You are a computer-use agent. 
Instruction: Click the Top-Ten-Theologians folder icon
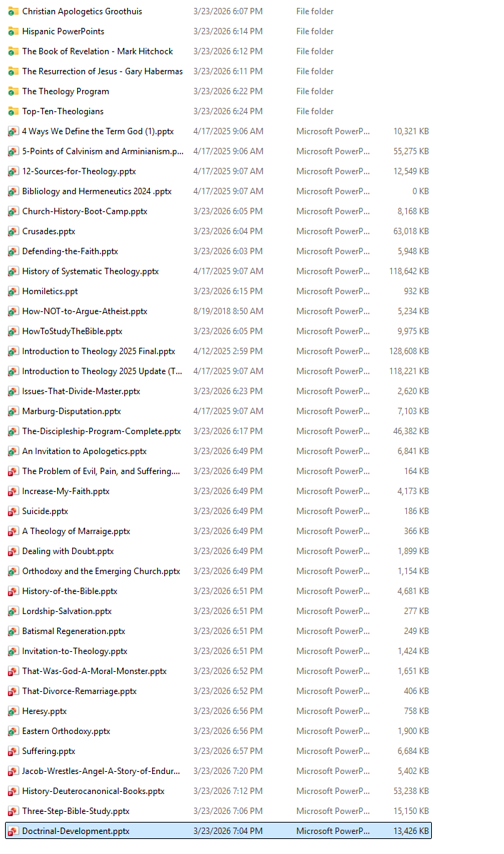pyautogui.click(x=13, y=111)
